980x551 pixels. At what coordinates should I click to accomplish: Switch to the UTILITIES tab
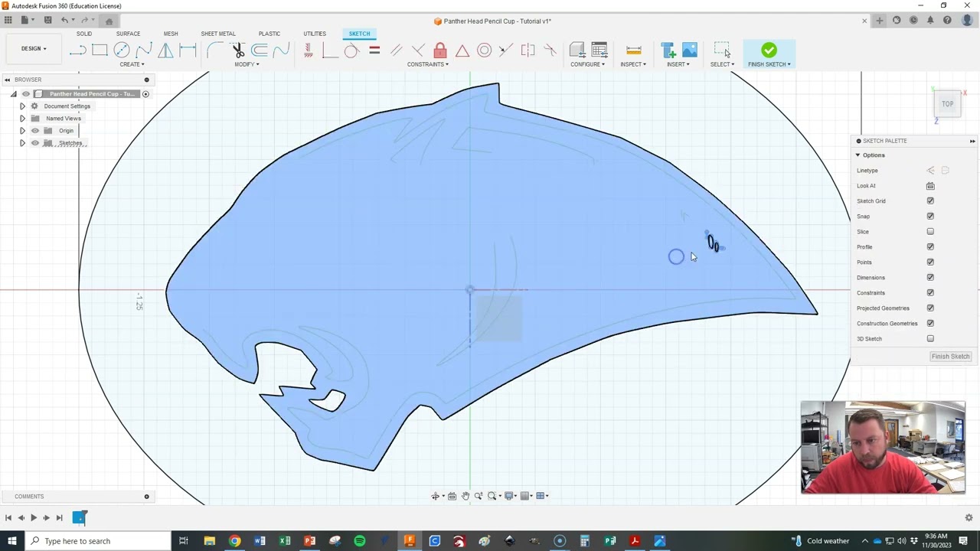click(315, 34)
